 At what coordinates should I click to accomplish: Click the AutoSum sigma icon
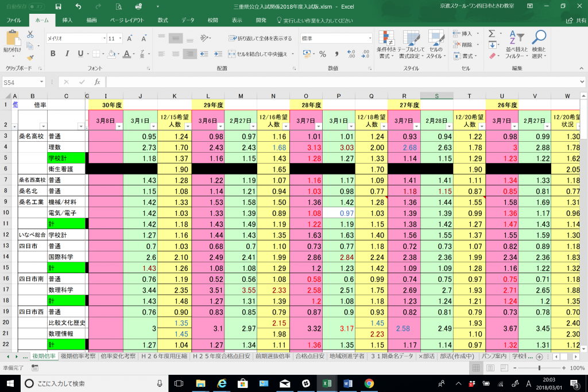pyautogui.click(x=492, y=34)
